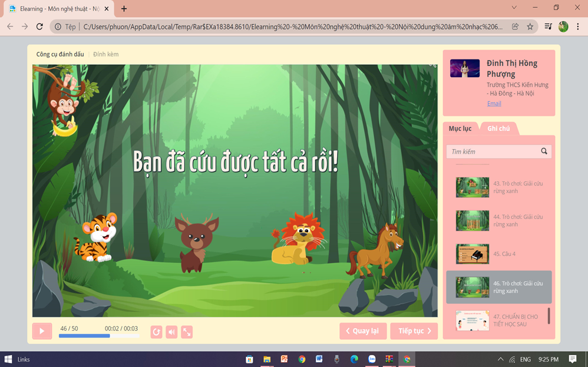
Task: Open the author's Email link
Action: [494, 104]
